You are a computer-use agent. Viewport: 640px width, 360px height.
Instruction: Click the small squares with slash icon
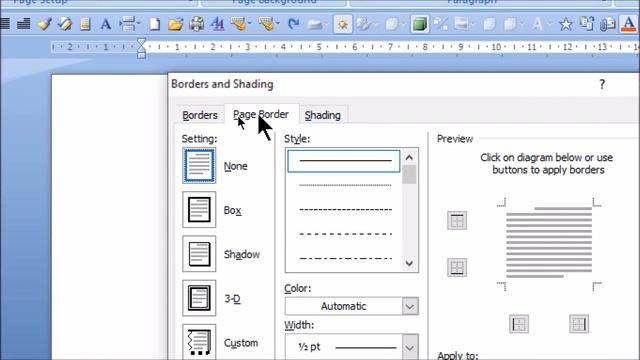440,24
